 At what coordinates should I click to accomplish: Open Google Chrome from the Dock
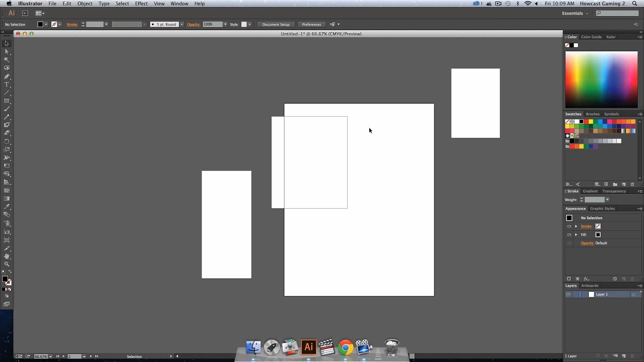(x=345, y=347)
